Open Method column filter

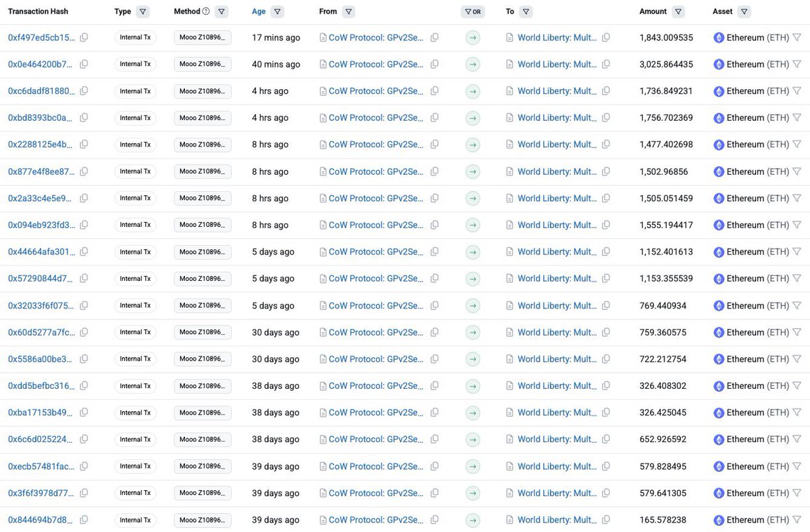pos(221,11)
